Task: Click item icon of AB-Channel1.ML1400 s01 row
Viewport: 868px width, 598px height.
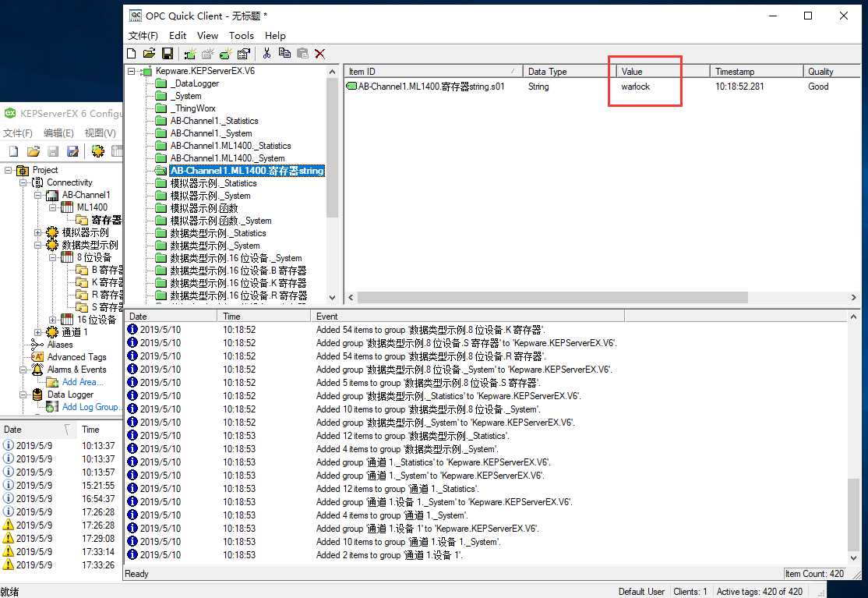Action: pyautogui.click(x=351, y=87)
